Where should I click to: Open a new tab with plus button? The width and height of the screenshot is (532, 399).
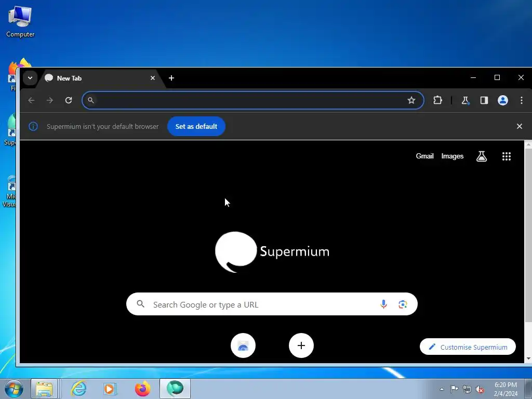[x=171, y=78]
